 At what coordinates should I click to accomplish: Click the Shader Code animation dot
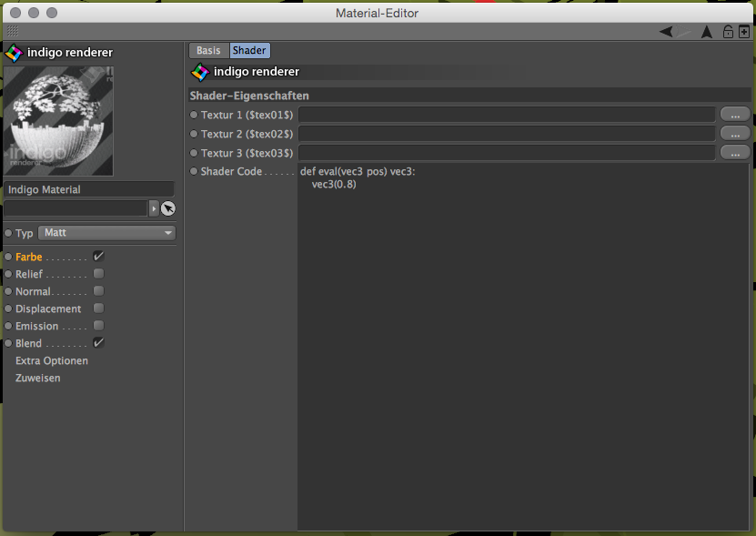coord(194,171)
